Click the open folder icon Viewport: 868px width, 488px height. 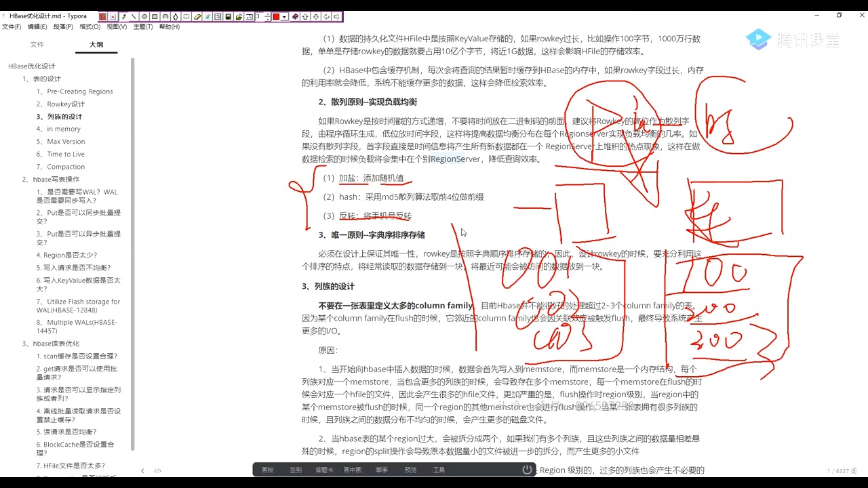click(239, 16)
